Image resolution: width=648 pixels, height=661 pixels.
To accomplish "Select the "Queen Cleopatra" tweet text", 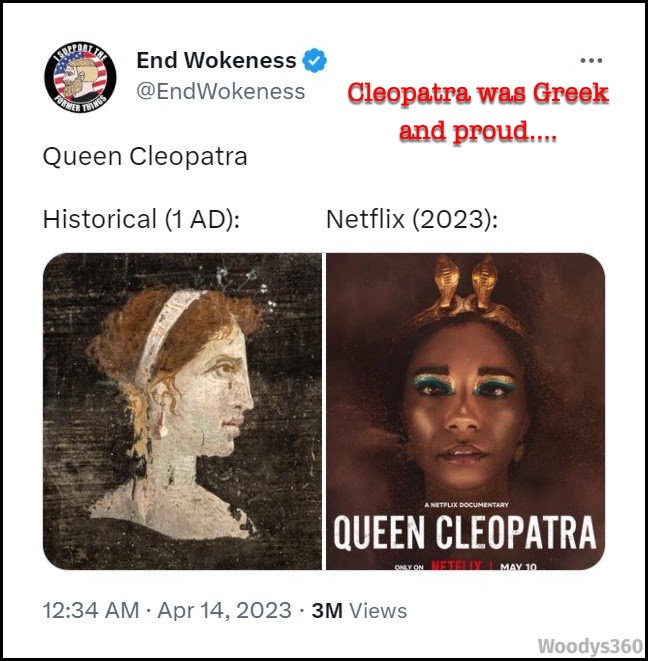I will [145, 156].
